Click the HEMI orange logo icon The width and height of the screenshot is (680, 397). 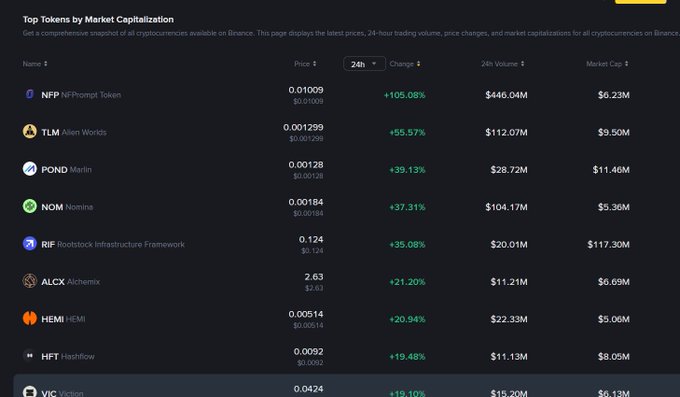(x=29, y=318)
